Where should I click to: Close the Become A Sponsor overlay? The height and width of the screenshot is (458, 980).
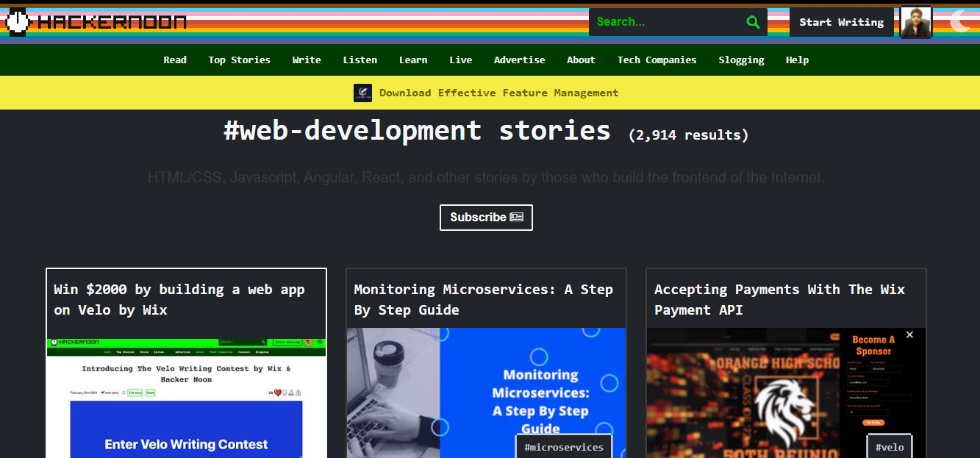point(909,335)
